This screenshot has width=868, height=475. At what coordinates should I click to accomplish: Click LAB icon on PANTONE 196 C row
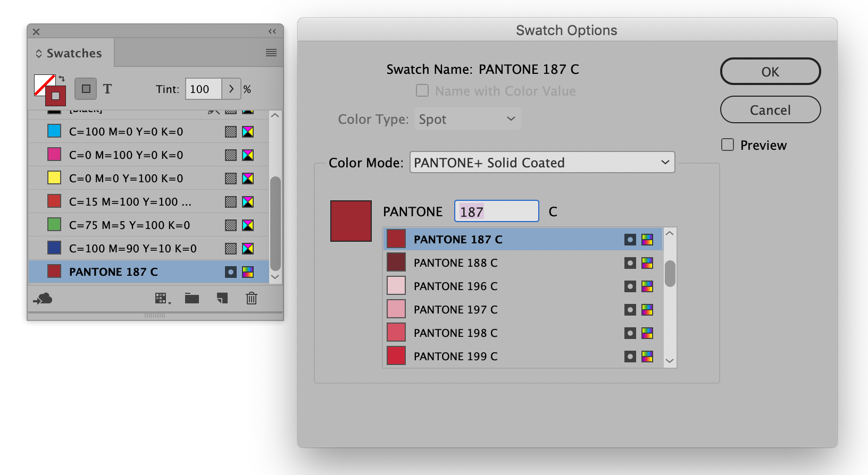pos(647,286)
